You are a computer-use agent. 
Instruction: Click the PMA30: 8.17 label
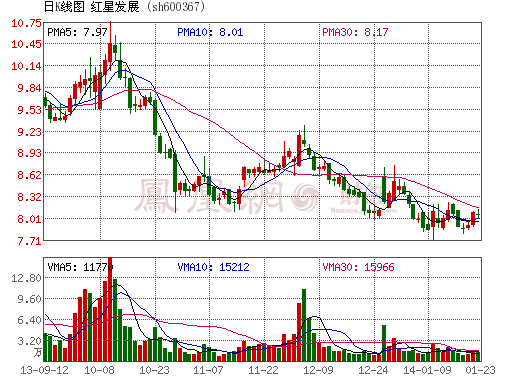click(x=355, y=32)
